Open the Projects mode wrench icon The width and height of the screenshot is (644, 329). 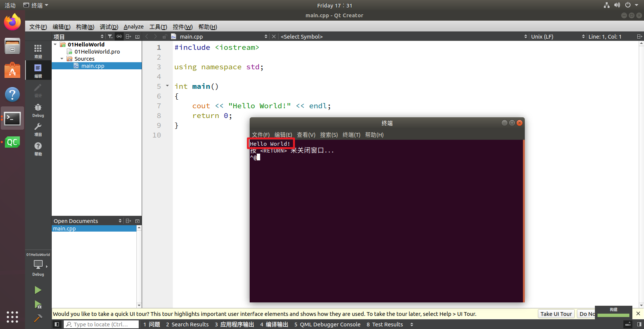click(38, 129)
